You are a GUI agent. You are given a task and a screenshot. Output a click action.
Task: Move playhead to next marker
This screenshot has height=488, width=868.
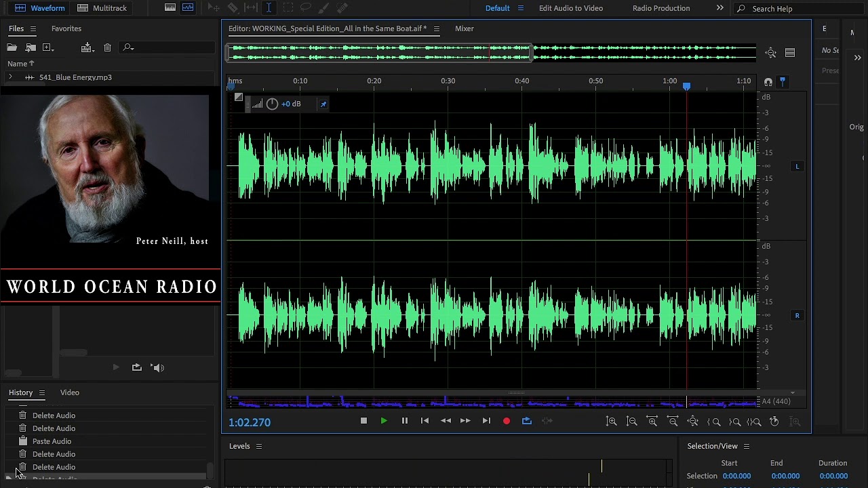point(486,421)
